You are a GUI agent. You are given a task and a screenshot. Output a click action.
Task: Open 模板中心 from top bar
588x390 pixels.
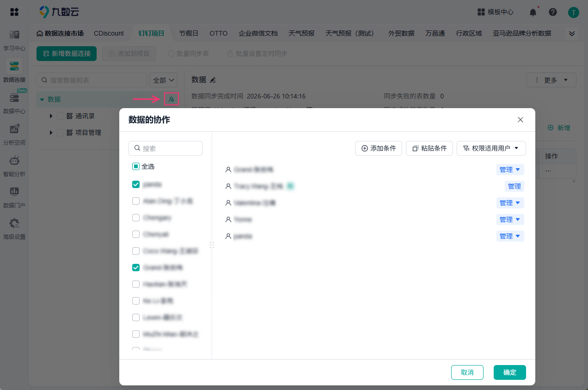pyautogui.click(x=496, y=12)
